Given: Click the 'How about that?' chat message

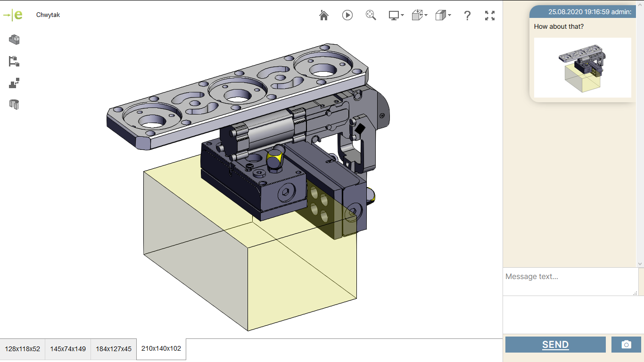Looking at the screenshot, I should click(559, 26).
